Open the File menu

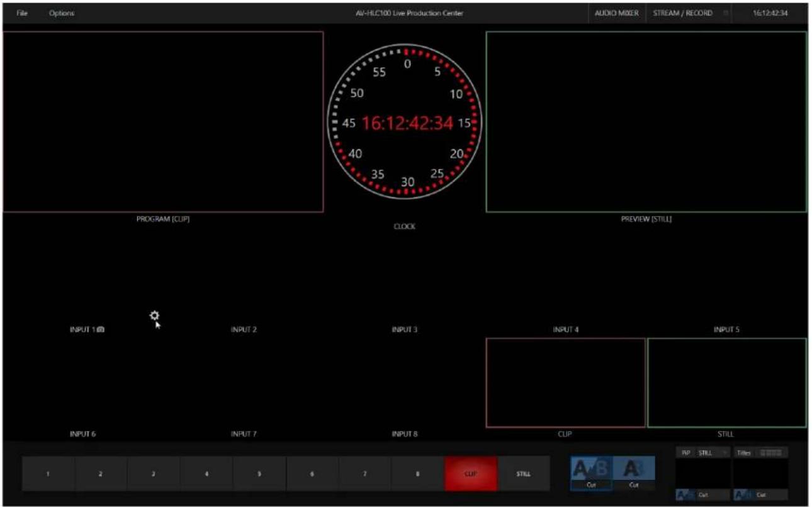click(22, 13)
